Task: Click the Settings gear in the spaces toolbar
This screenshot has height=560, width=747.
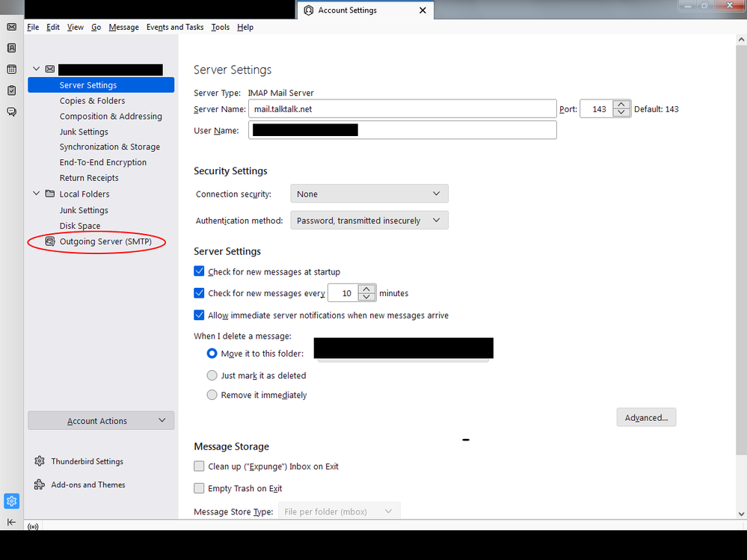Action: click(x=11, y=501)
